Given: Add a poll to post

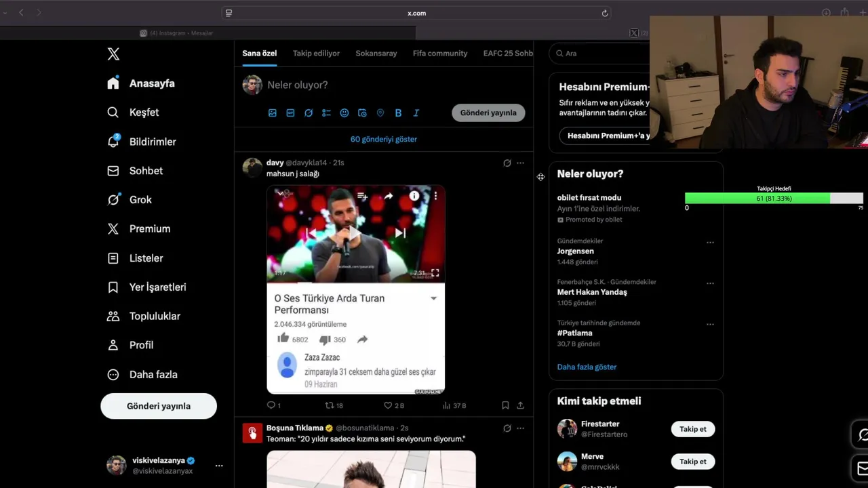Looking at the screenshot, I should pos(326,113).
